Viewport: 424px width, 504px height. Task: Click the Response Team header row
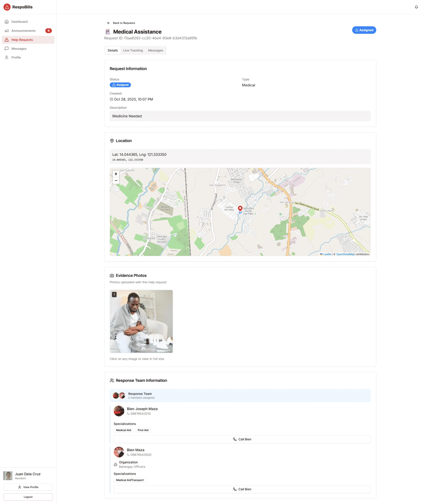240,396
